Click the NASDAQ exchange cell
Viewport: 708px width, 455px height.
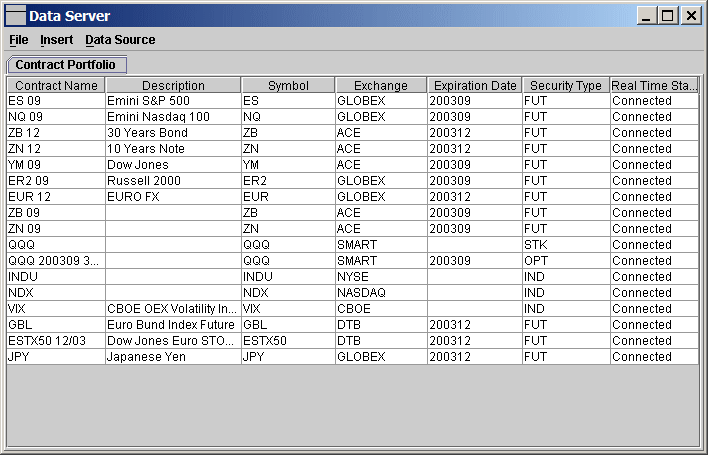[382, 293]
